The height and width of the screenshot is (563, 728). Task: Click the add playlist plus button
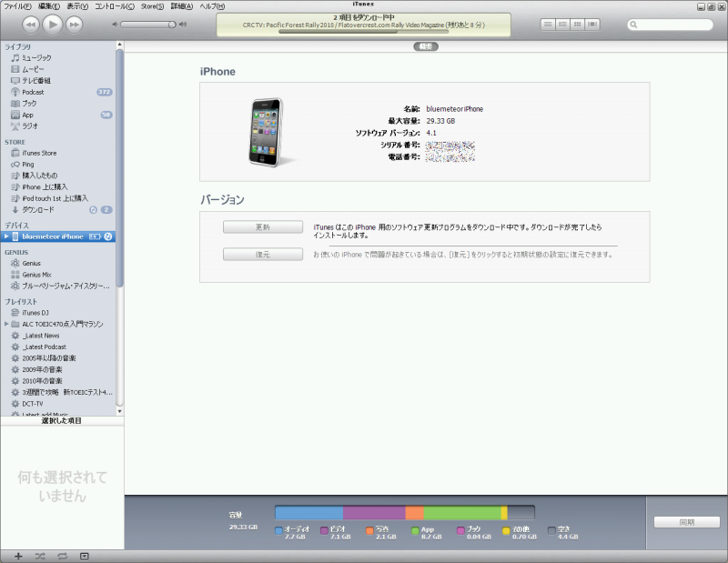[x=18, y=557]
